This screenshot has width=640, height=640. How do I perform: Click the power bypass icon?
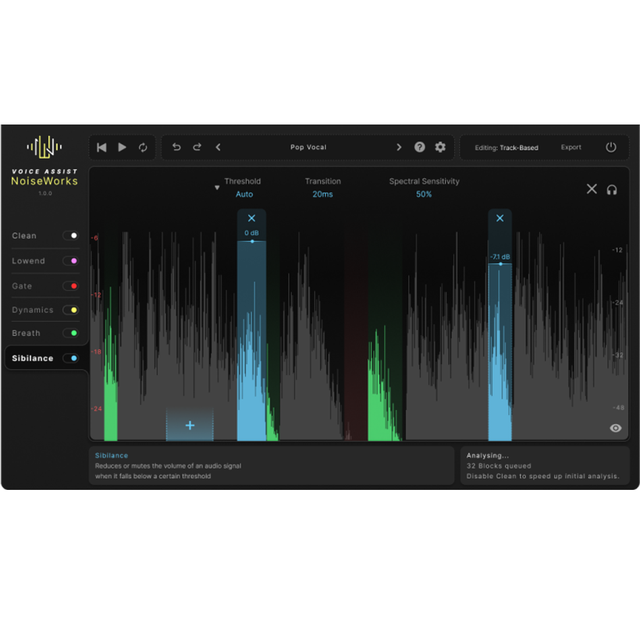point(611,147)
